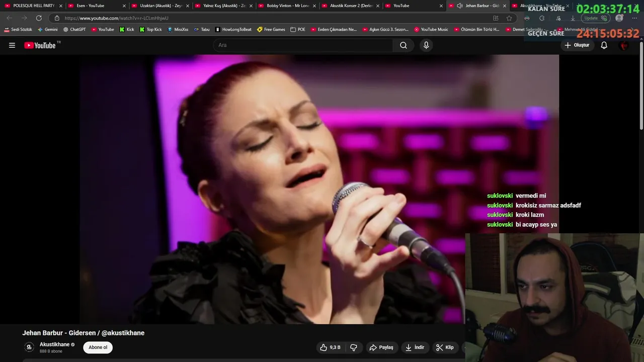The height and width of the screenshot is (362, 644).
Task: Dislike the video with thumbs down
Action: pos(354,347)
